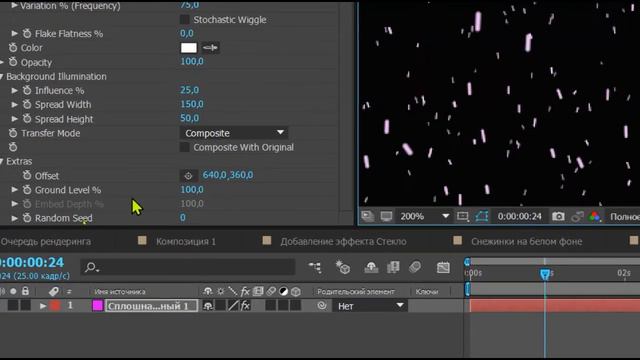Toggle stopwatch for Offset
This screenshot has height=360, width=640.
[27, 176]
